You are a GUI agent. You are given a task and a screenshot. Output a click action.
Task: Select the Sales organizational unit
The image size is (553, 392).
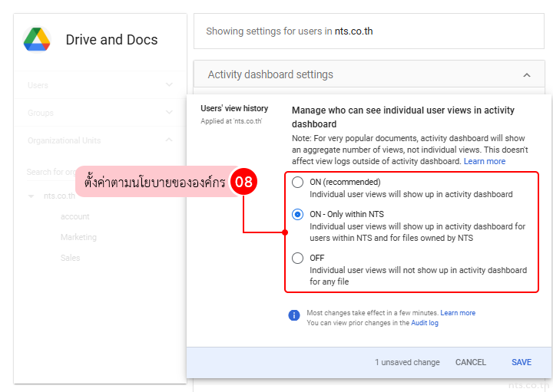tap(70, 259)
